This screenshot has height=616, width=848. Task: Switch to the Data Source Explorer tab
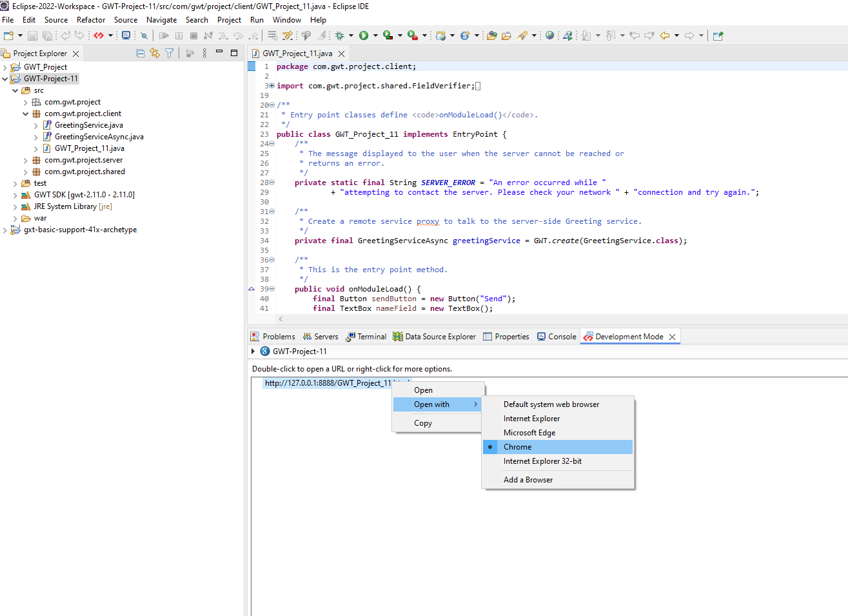pos(434,337)
